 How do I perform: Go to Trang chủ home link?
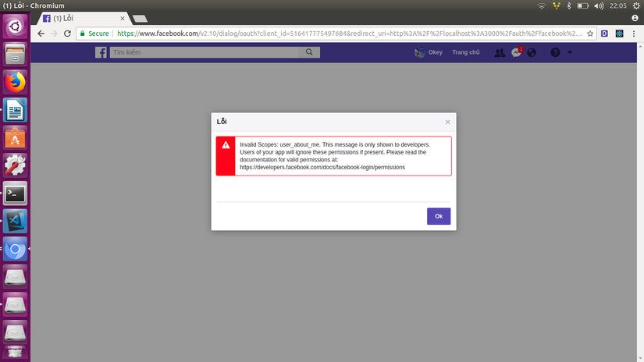coord(466,52)
